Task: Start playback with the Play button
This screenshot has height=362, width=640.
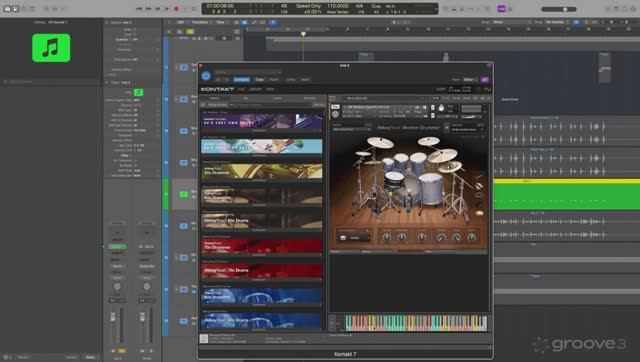Action: tap(167, 9)
